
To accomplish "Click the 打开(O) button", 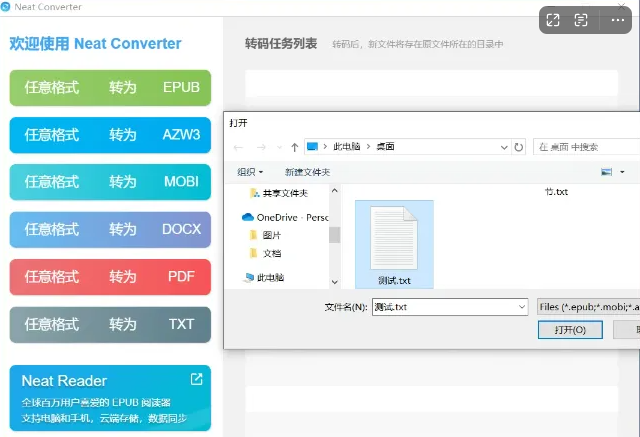I will (x=570, y=330).
